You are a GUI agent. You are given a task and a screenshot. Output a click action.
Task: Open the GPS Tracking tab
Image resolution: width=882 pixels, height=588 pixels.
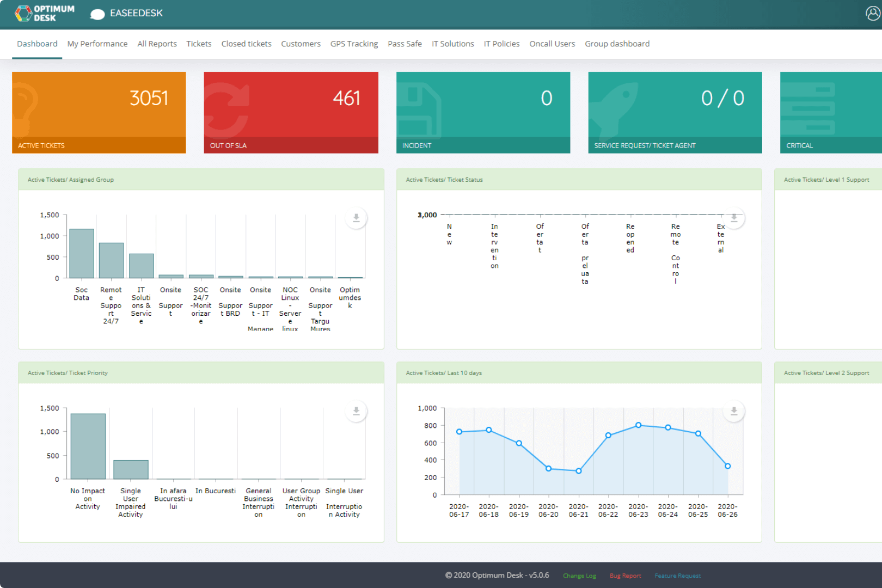(x=354, y=44)
